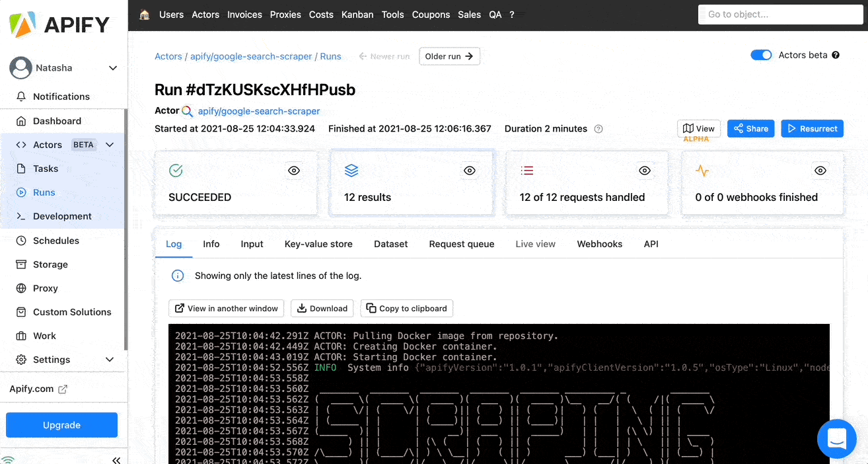Click the webhooks activity pulse icon
Screen dimensions: 868x464
click(702, 171)
